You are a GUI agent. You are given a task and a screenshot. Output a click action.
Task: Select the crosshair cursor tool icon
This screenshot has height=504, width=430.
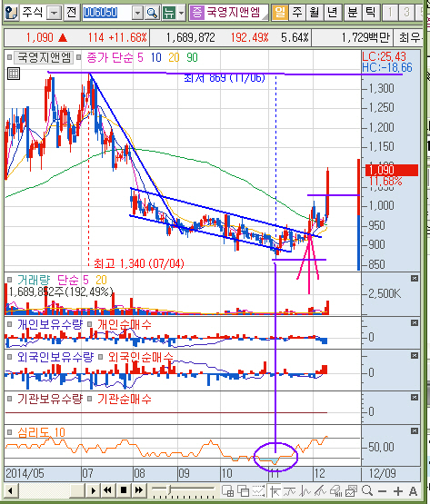pyautogui.click(x=275, y=490)
